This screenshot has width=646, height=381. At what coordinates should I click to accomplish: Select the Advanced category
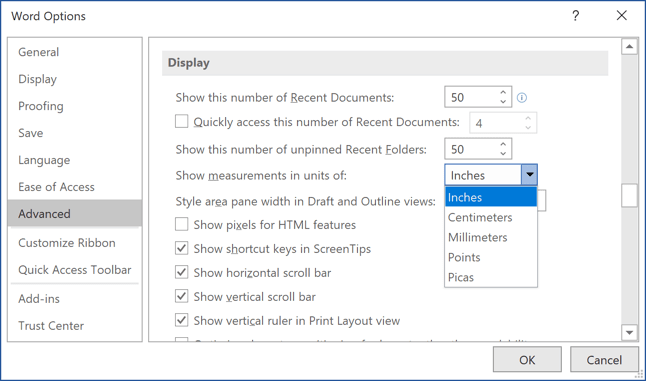click(75, 213)
